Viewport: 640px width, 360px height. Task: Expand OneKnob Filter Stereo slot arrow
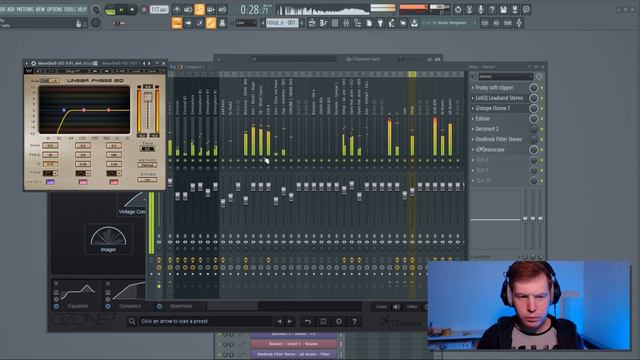[x=473, y=139]
